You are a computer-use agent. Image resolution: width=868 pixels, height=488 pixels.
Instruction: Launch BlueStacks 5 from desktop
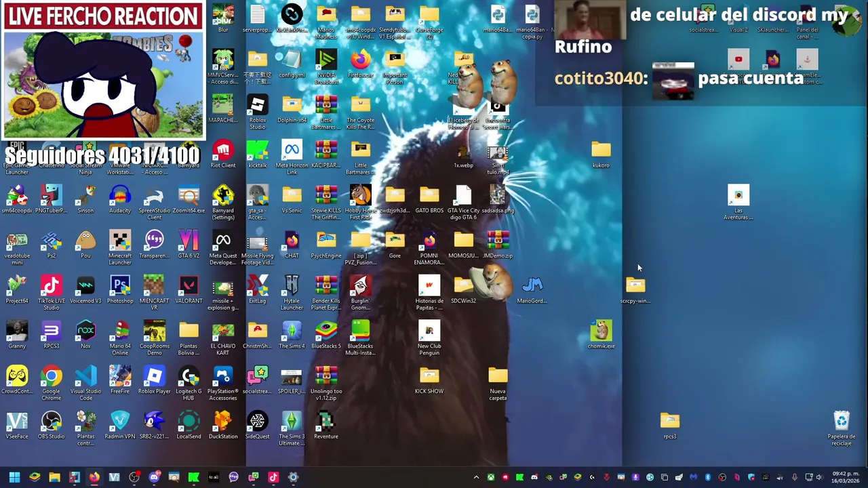click(326, 336)
